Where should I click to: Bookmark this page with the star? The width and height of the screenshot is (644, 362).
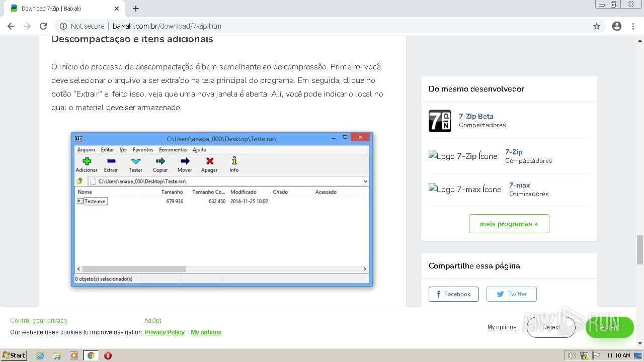(597, 26)
